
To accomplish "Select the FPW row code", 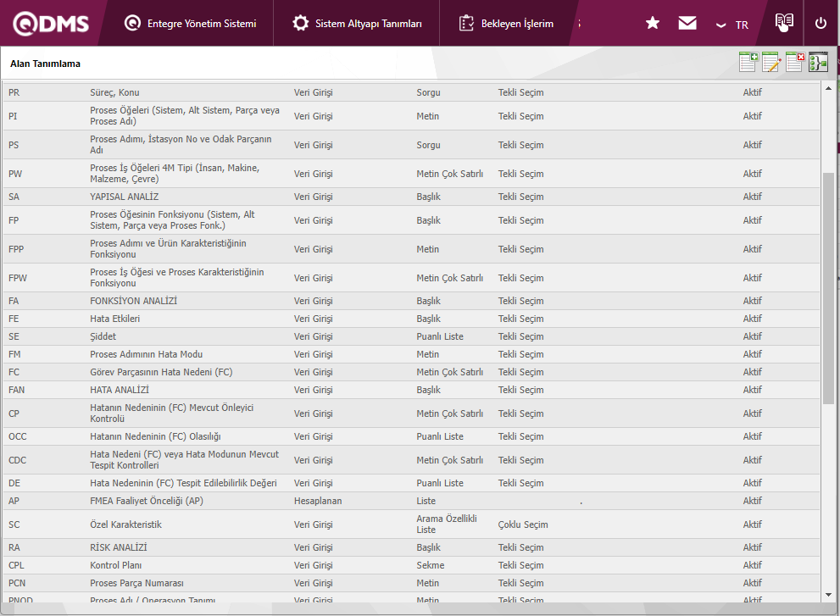I will pyautogui.click(x=18, y=278).
